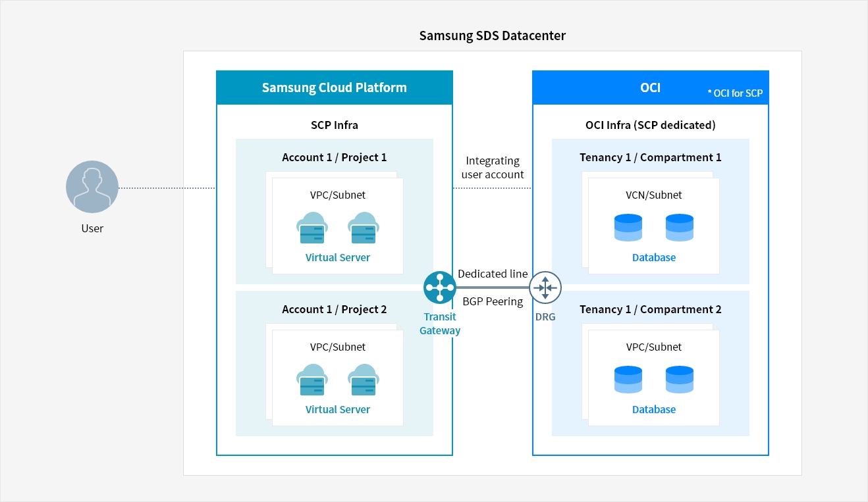This screenshot has width=868, height=502.
Task: Click the Samsung Cloud Platform header
Action: pyautogui.click(x=335, y=88)
